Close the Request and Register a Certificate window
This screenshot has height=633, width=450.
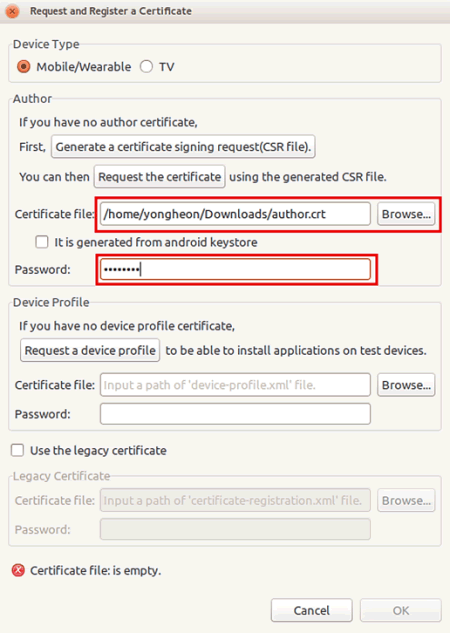pyautogui.click(x=13, y=11)
